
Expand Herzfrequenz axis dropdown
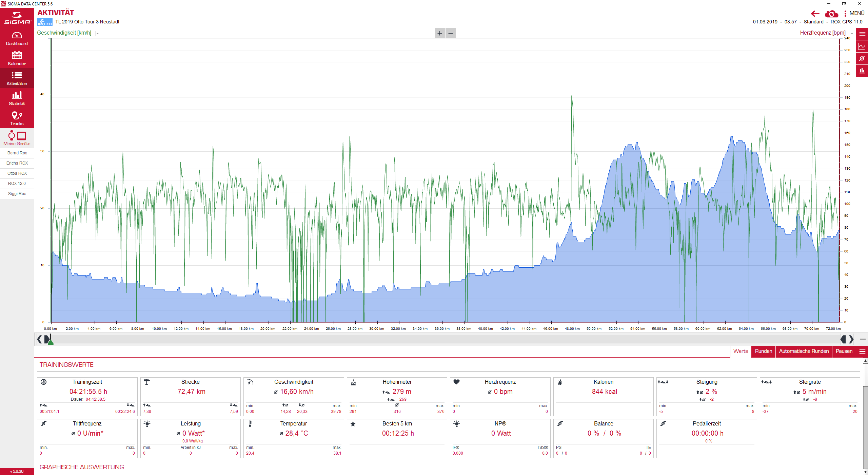852,33
